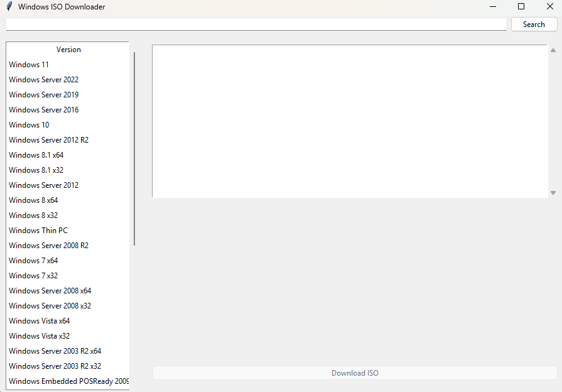
Task: Select Windows Thin PC
Action: click(x=67, y=231)
